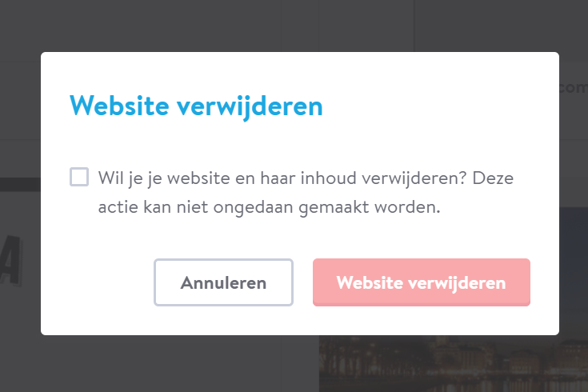This screenshot has width=588, height=392.
Task: Click the word 'Website' in the dialog heading
Action: click(119, 106)
